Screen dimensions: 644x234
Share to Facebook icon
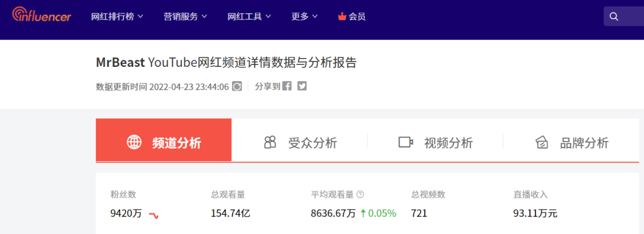coord(287,87)
